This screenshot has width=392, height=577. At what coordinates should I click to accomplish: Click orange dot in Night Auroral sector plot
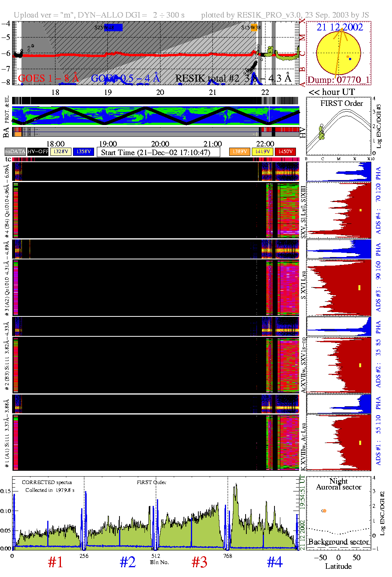point(324,511)
